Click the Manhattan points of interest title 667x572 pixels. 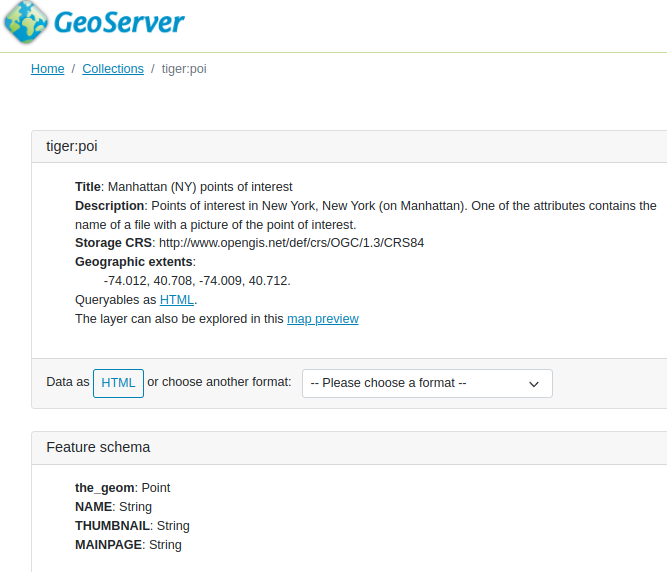(200, 187)
